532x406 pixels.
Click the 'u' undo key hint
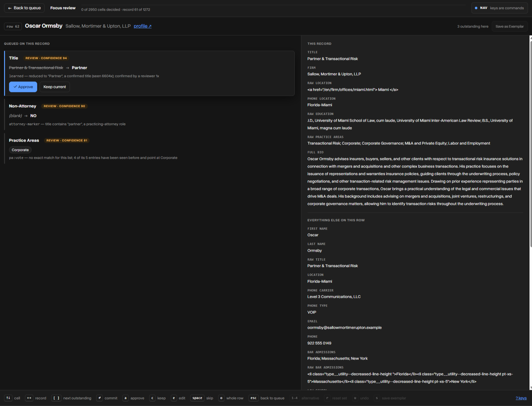[x=355, y=398]
